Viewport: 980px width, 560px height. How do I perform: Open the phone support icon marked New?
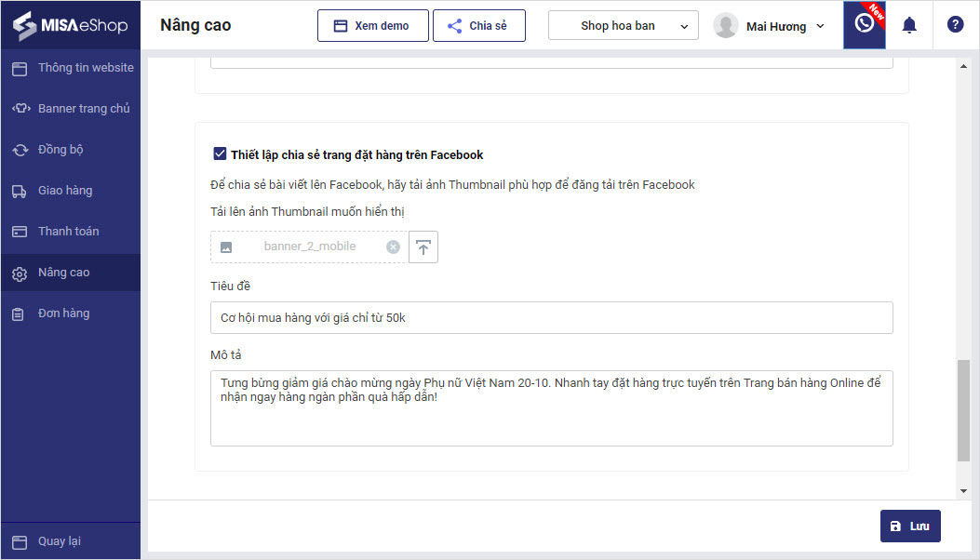pyautogui.click(x=865, y=24)
